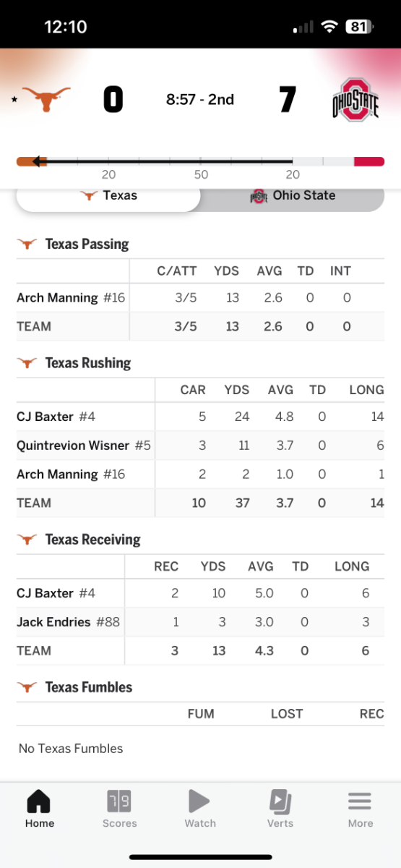Select Quintrevion Wisner #5 row

[200, 446]
